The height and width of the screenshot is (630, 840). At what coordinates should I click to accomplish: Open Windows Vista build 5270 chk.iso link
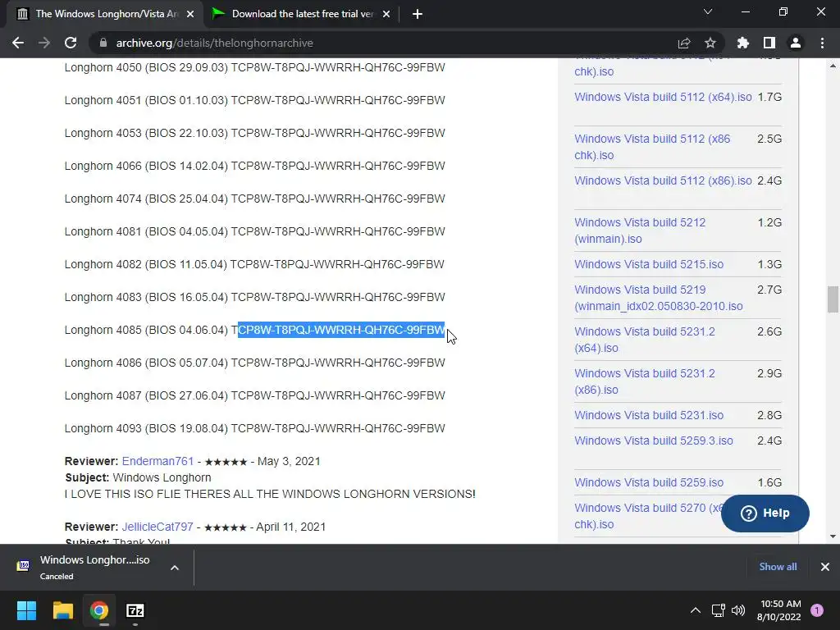(648, 516)
